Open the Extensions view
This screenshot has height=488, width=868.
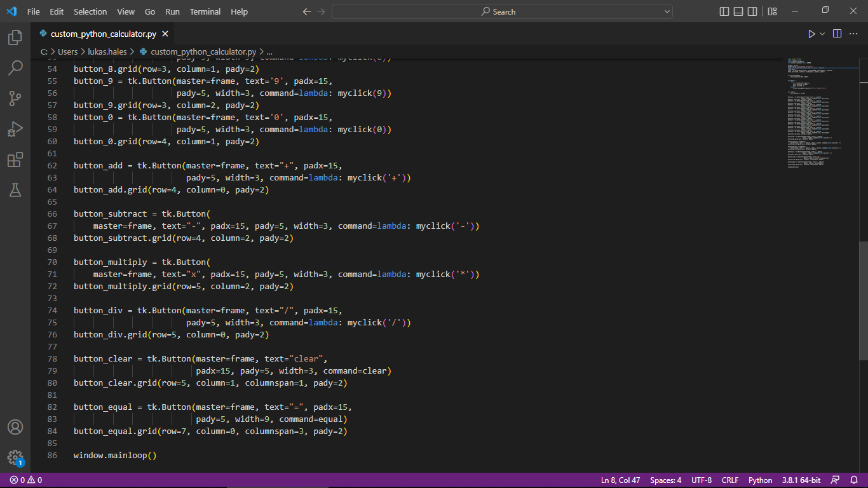15,159
